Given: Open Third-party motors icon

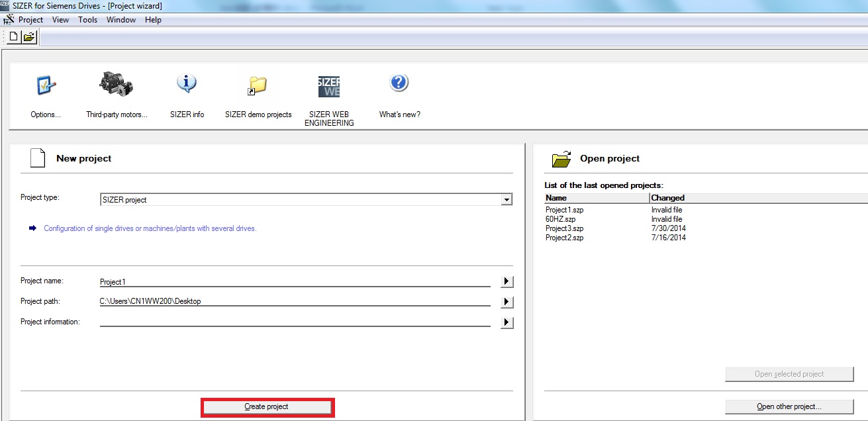Looking at the screenshot, I should pos(116,83).
